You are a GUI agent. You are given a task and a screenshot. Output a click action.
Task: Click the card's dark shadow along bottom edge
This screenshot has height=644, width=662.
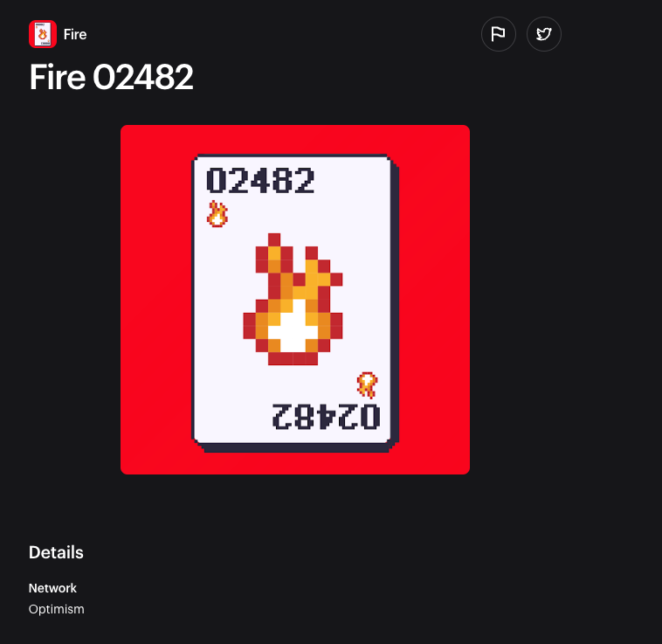[295, 448]
